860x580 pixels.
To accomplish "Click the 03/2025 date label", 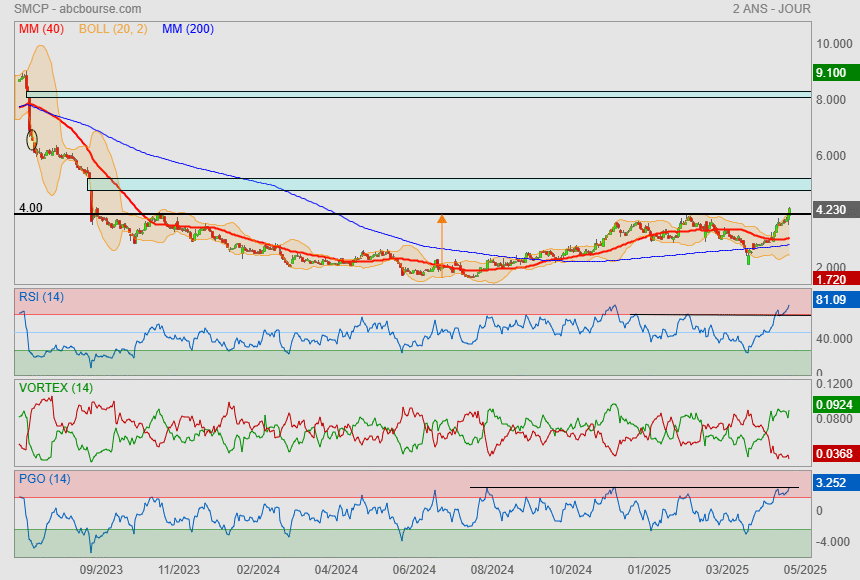I will (727, 570).
